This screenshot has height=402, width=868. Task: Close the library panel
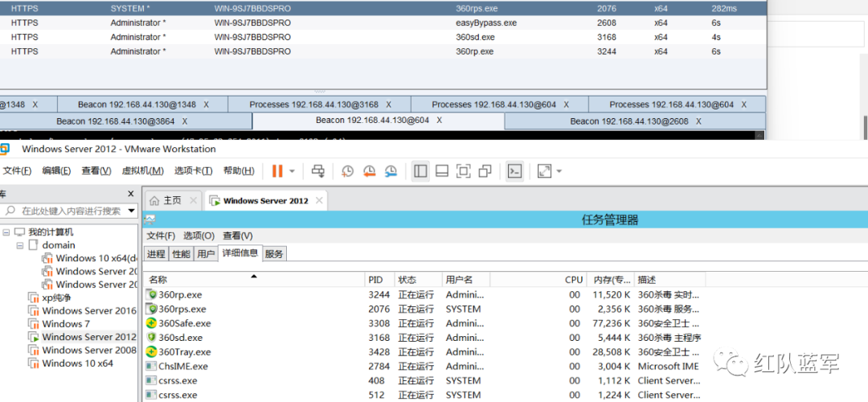[x=131, y=194]
